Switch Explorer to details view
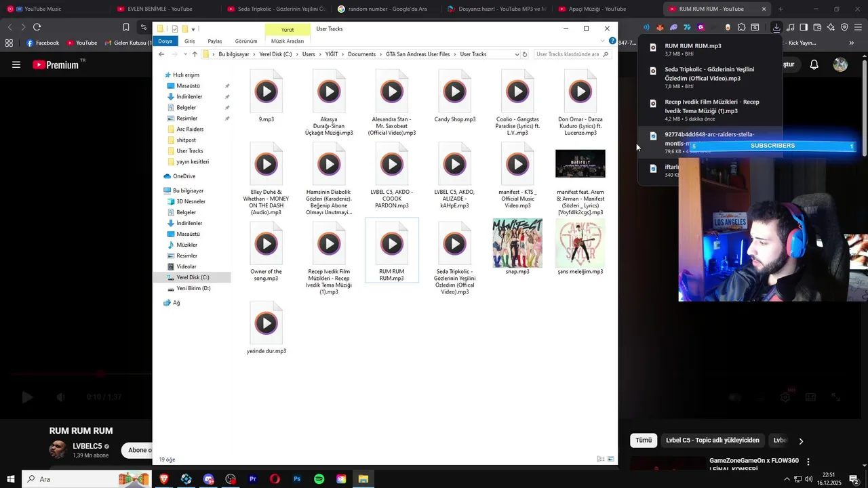Image resolution: width=868 pixels, height=488 pixels. pos(600,460)
